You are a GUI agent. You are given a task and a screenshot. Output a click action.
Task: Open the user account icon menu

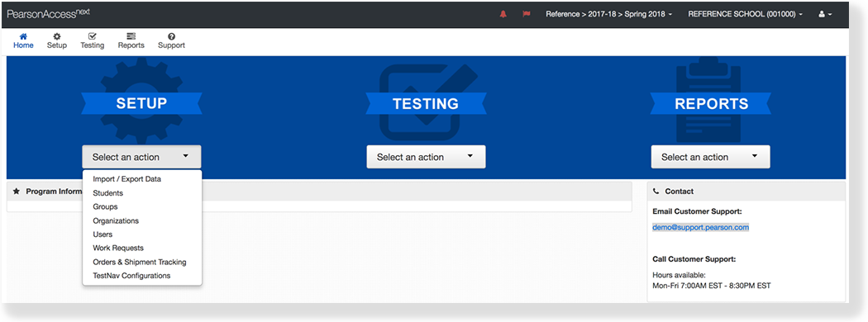click(x=825, y=14)
